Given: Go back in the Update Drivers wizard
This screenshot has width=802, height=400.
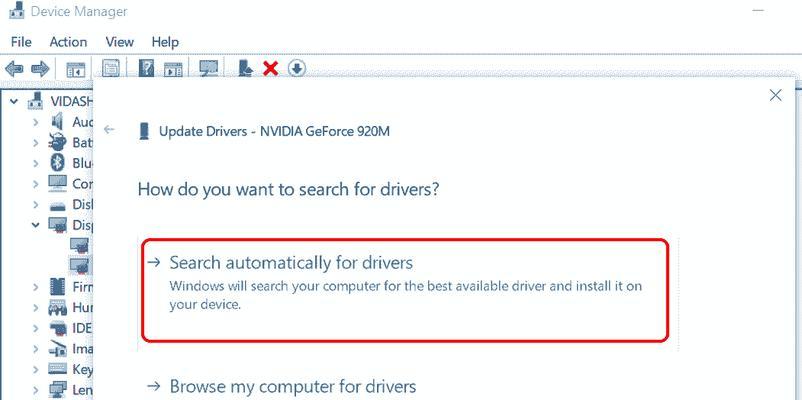Looking at the screenshot, I should click(109, 129).
